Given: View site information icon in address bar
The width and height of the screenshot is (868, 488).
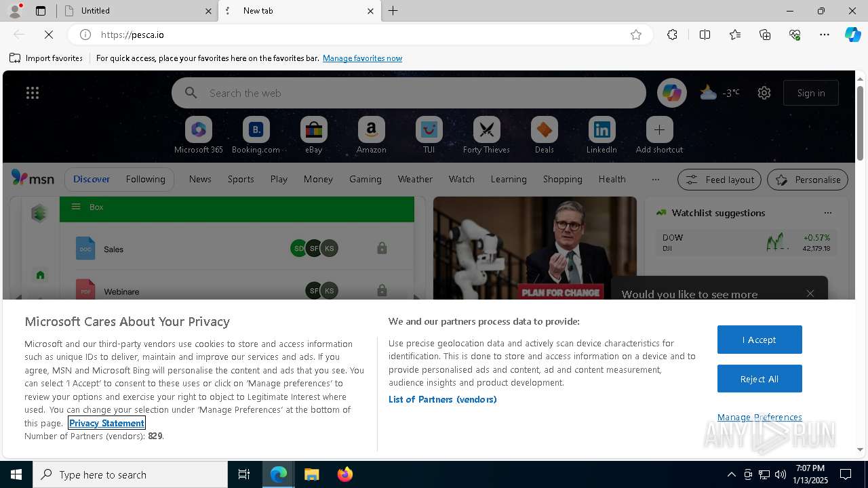Looking at the screenshot, I should (85, 35).
